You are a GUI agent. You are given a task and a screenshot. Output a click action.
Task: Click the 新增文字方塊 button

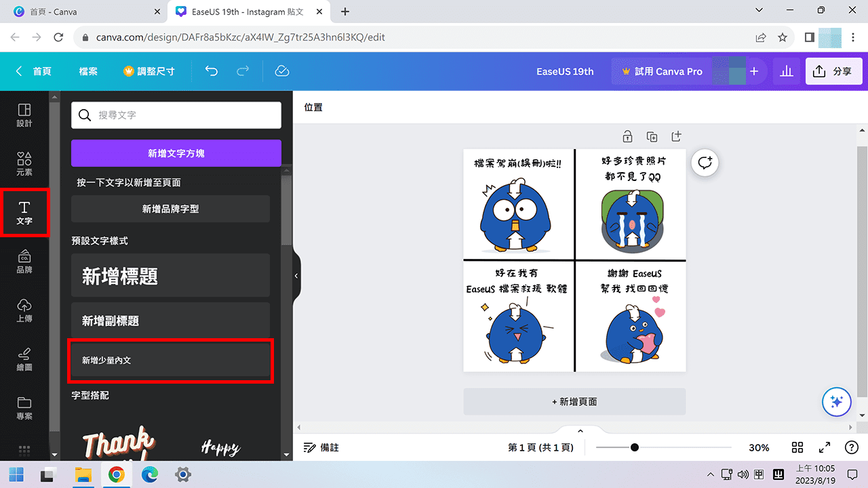click(176, 153)
